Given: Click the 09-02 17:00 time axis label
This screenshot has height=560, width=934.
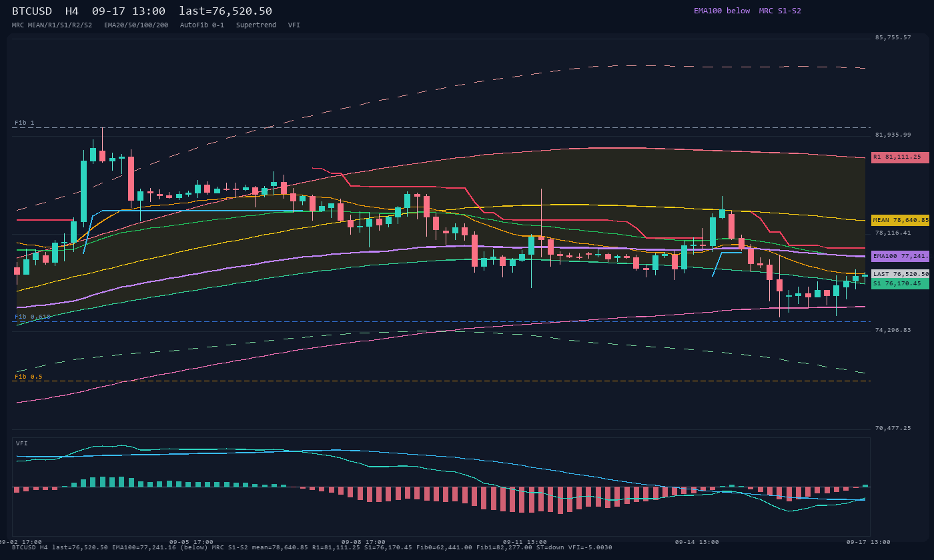Looking at the screenshot, I should point(20,542).
